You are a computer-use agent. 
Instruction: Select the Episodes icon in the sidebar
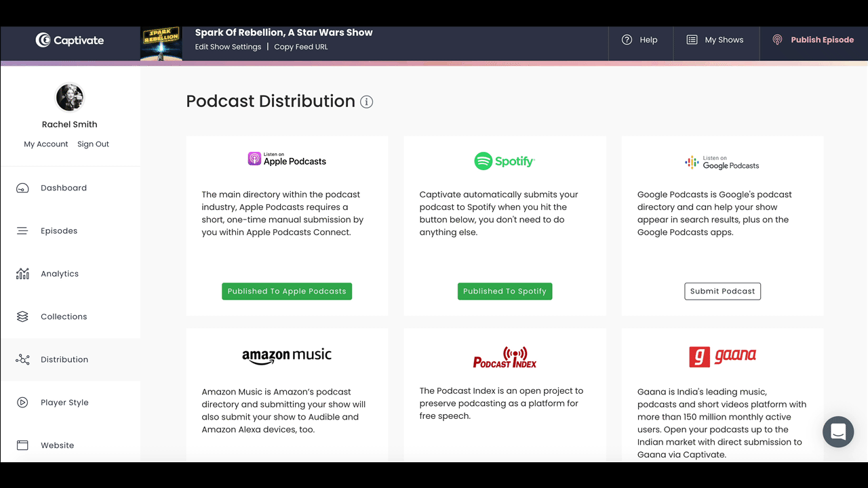click(23, 230)
